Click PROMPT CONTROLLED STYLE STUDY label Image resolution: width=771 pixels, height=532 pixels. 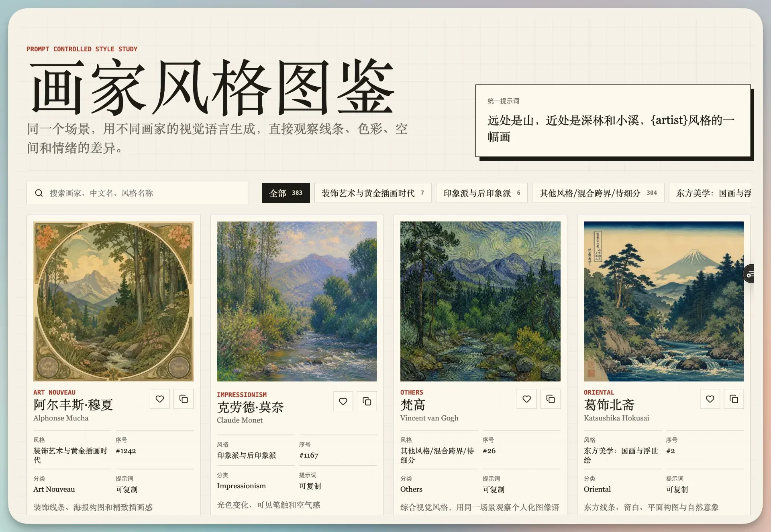(x=82, y=49)
